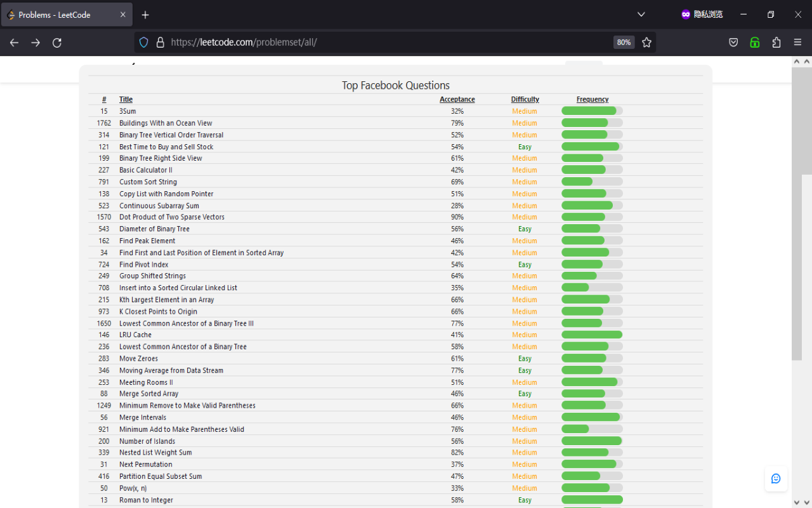Open the extensions puzzle icon
This screenshot has width=812, height=508.
point(776,43)
